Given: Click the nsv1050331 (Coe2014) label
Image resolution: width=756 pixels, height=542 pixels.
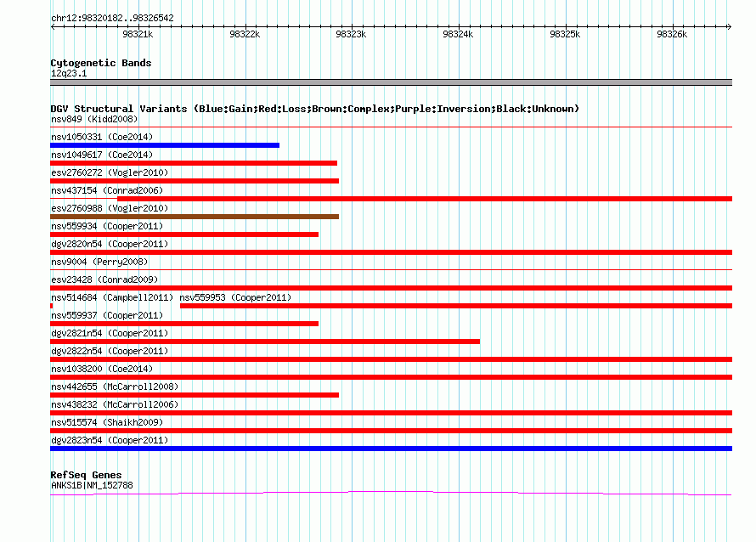Looking at the screenshot, I should [x=102, y=137].
